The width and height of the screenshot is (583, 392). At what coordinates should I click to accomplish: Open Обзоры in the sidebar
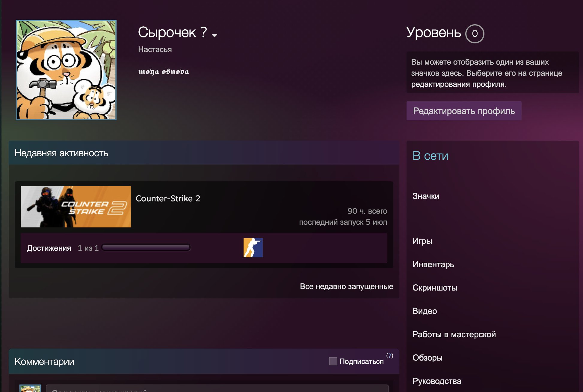point(427,358)
